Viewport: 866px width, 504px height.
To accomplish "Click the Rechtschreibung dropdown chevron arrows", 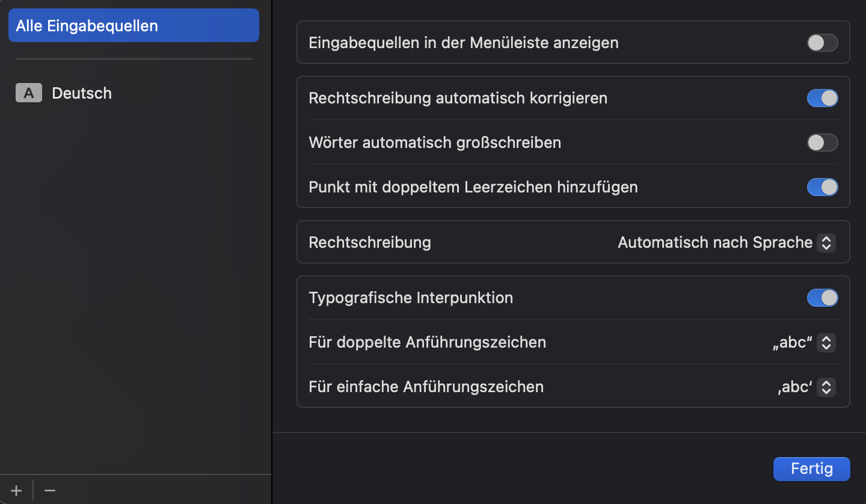I will coord(826,242).
